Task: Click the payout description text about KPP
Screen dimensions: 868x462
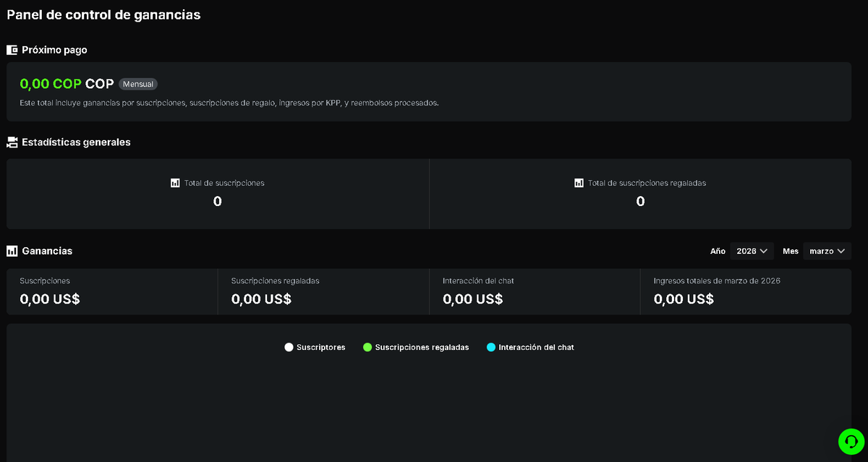Action: click(229, 103)
